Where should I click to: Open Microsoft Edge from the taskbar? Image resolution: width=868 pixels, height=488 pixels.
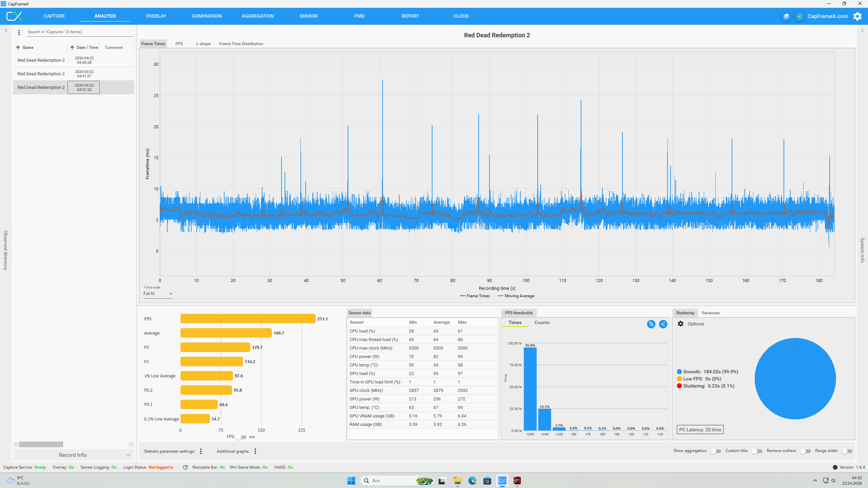[x=472, y=481]
